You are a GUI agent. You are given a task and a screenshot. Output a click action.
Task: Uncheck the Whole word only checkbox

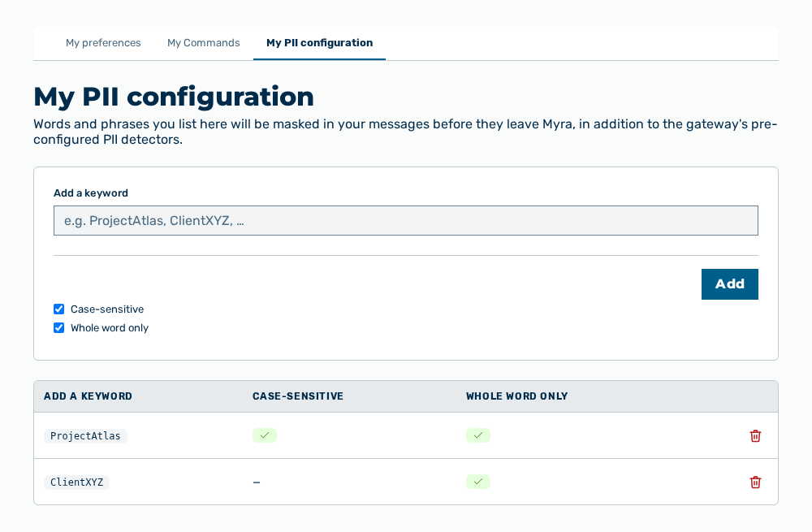tap(59, 328)
